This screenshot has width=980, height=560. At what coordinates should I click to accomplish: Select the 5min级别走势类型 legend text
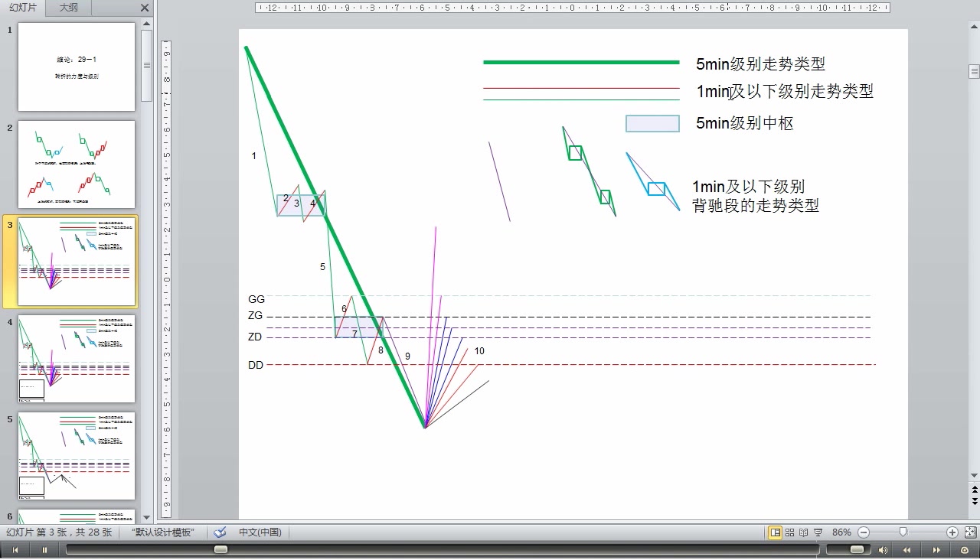pyautogui.click(x=760, y=64)
